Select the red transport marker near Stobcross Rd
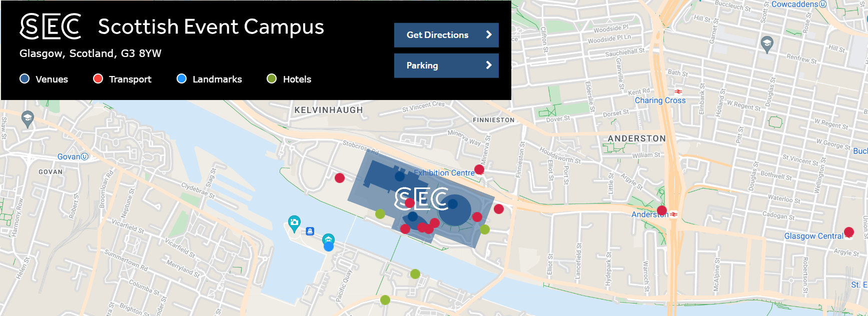 [340, 177]
